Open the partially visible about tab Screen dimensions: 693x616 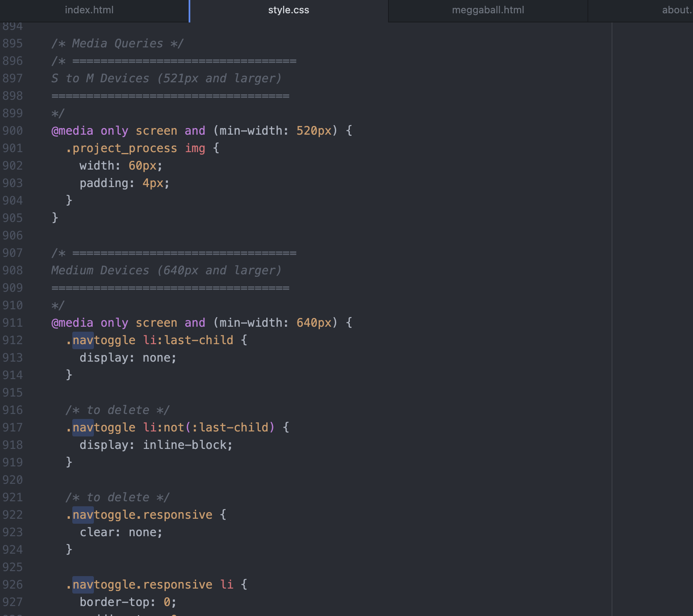677,10
